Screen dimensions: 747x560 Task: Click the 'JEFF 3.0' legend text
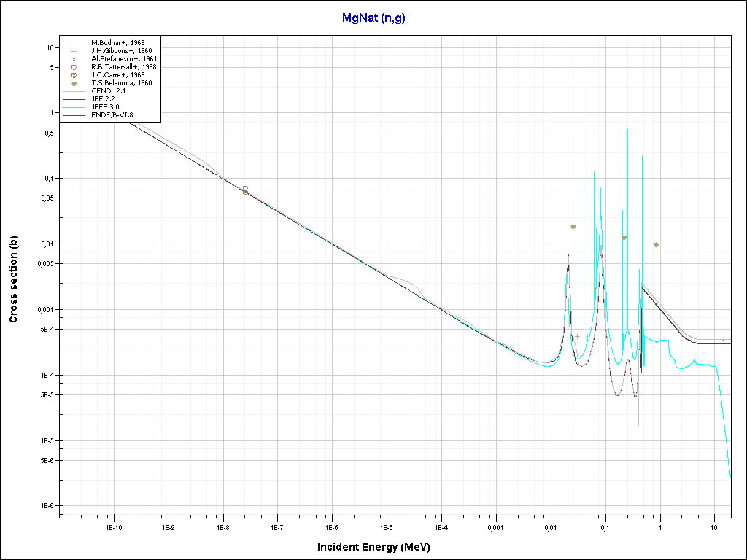pyautogui.click(x=105, y=107)
